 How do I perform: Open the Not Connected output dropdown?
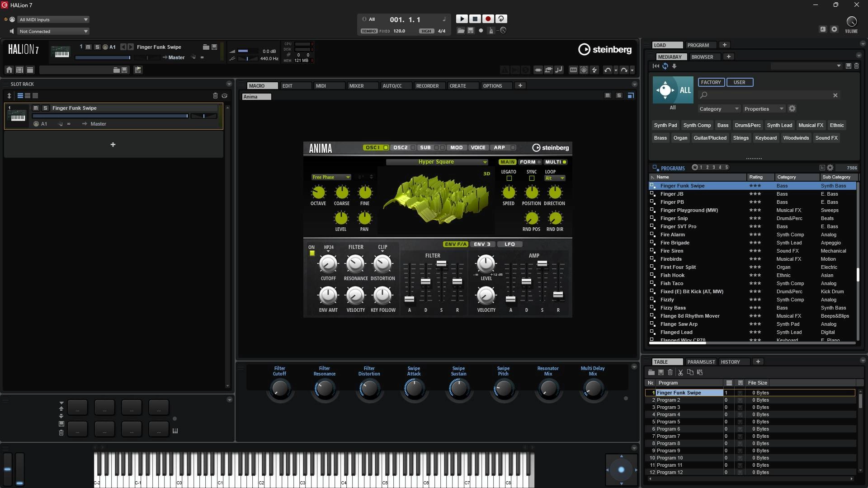(53, 31)
